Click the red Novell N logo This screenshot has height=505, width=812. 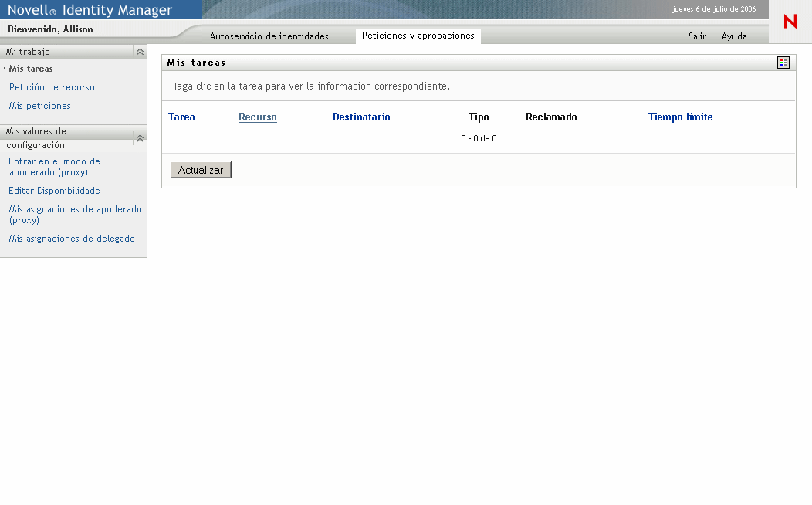pyautogui.click(x=790, y=22)
